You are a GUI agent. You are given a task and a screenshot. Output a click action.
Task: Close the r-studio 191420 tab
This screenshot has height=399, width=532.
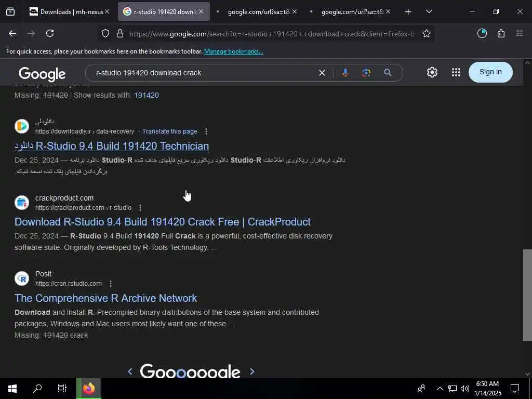pos(201,12)
